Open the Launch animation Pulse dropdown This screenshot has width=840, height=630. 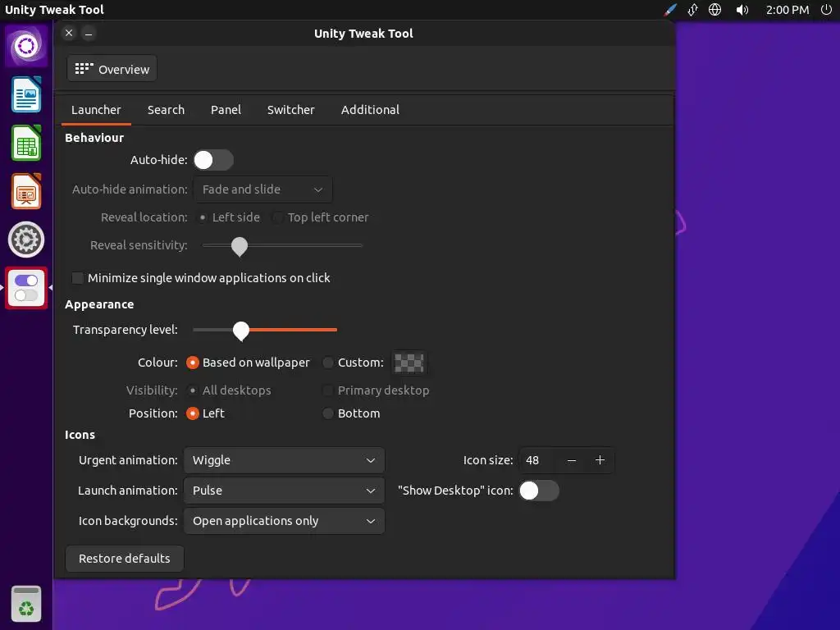point(284,491)
